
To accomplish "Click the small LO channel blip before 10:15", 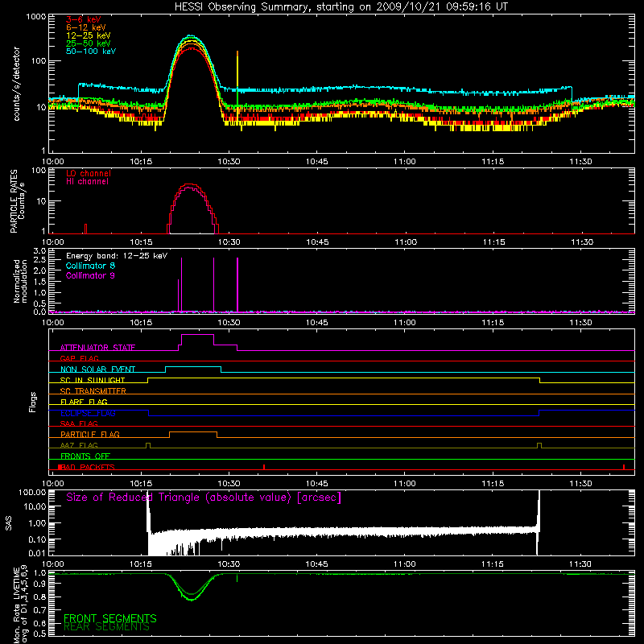I will coord(85,229).
